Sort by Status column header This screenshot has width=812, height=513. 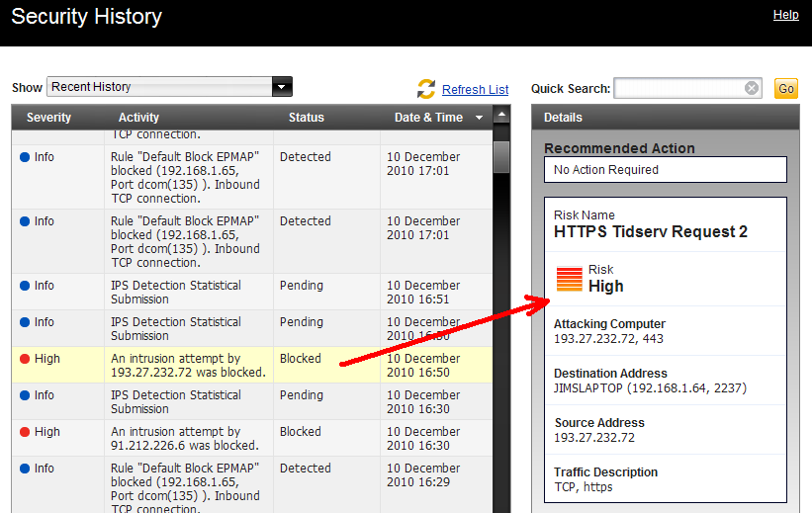coord(306,118)
